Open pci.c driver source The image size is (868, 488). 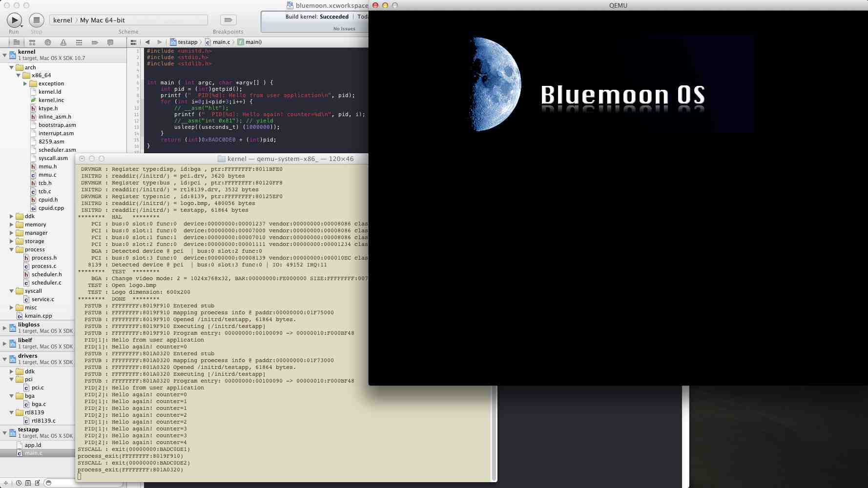pos(34,388)
